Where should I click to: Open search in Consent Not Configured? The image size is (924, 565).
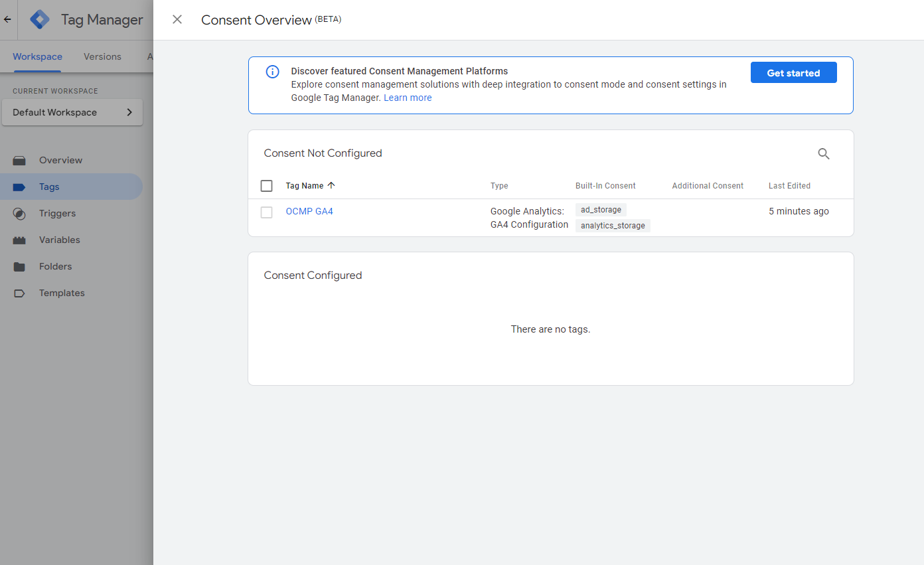(824, 154)
